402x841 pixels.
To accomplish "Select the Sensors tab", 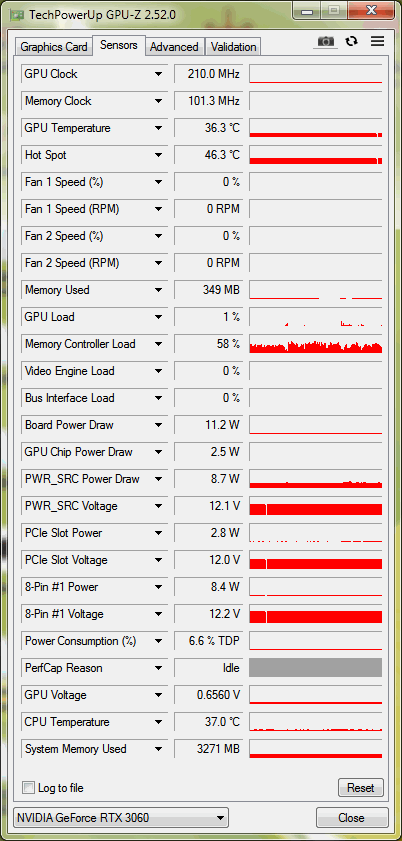I will [x=118, y=45].
